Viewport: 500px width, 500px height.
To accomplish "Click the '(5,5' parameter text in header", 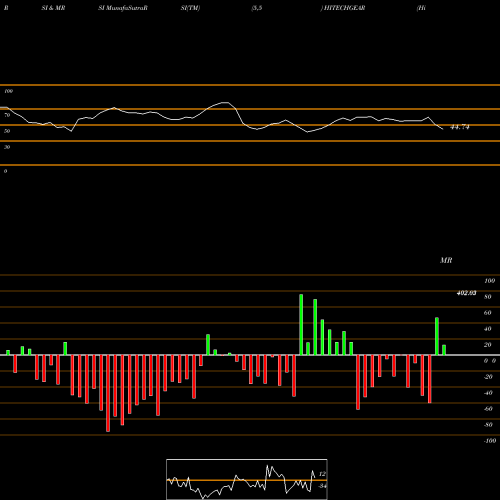I will pos(257,8).
